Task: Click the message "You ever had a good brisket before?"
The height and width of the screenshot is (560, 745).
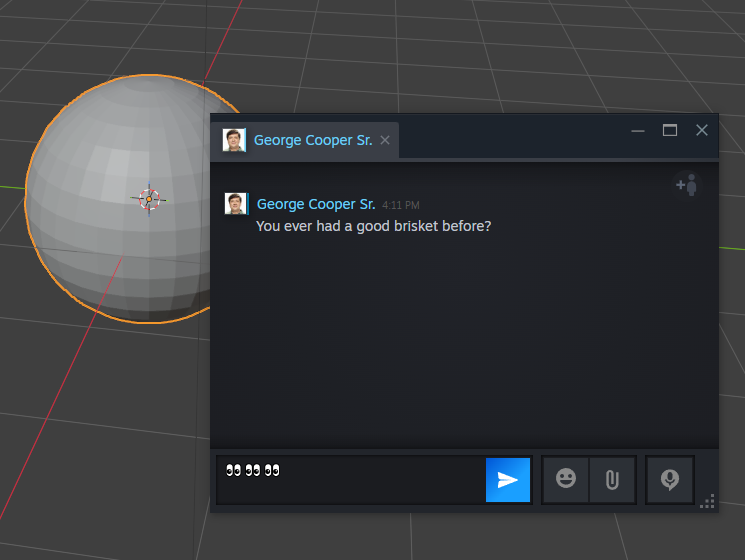Action: 373,226
